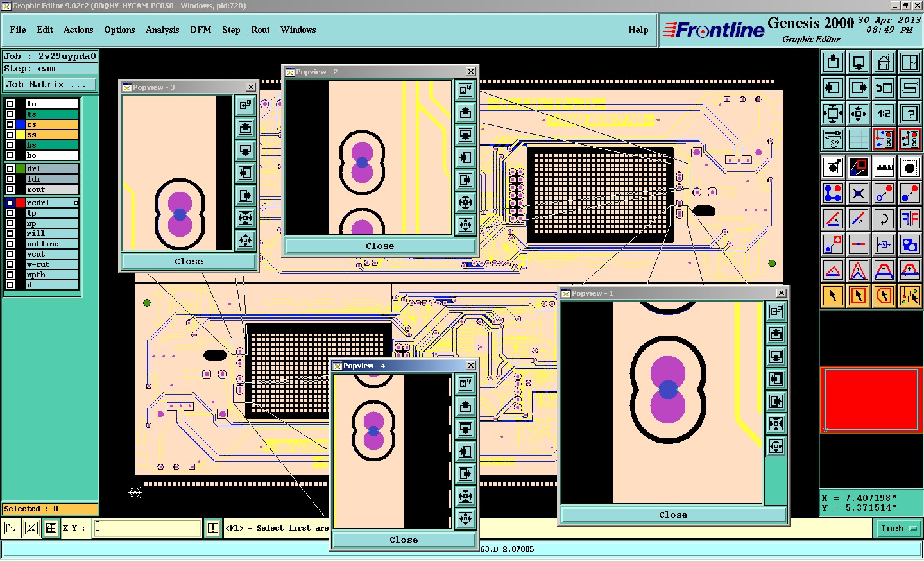Click the mirror F icon
The width and height of the screenshot is (924, 562).
(910, 219)
